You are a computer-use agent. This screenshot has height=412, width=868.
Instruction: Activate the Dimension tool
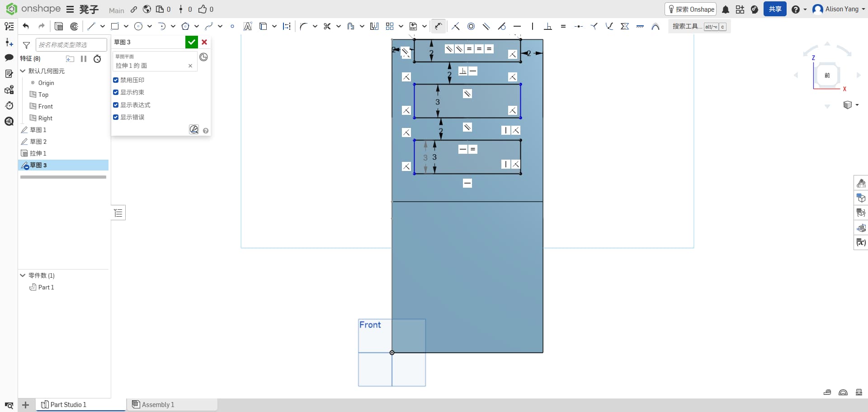click(x=438, y=26)
